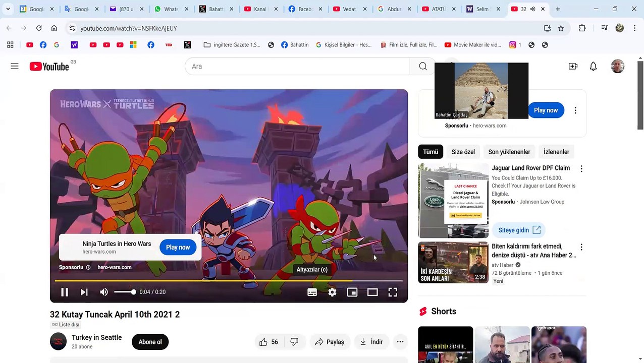The width and height of the screenshot is (644, 363).
Task: Open a new browser tab
Action: pos(558,9)
